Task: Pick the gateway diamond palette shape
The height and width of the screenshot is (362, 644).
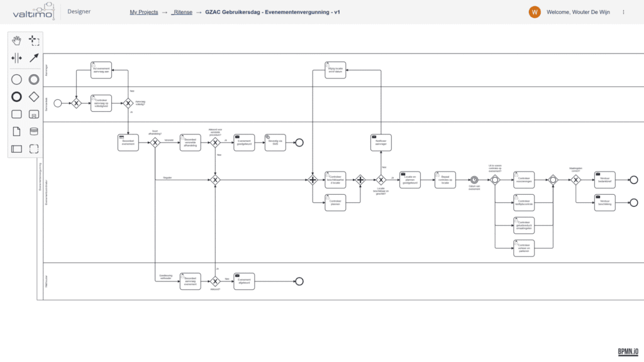Action: (34, 97)
